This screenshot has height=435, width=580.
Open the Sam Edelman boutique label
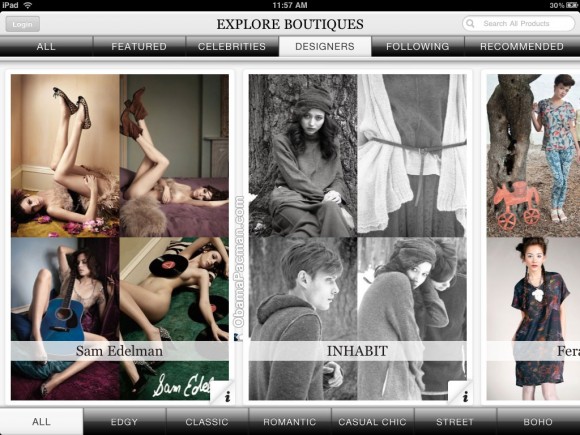pyautogui.click(x=119, y=351)
